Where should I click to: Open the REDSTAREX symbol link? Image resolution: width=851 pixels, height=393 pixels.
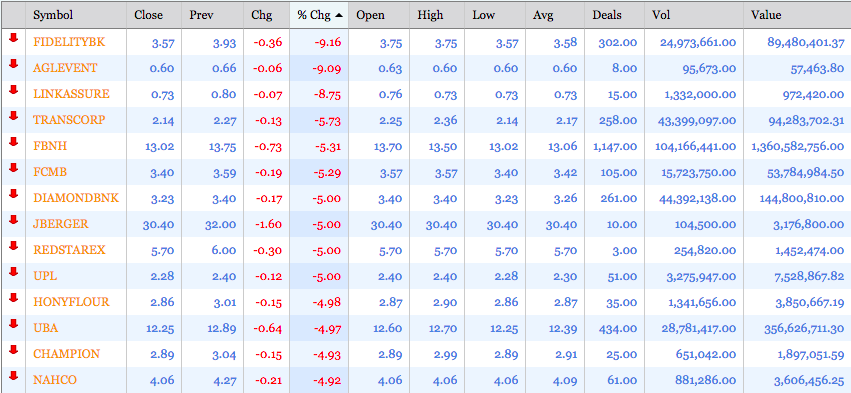[69, 250]
